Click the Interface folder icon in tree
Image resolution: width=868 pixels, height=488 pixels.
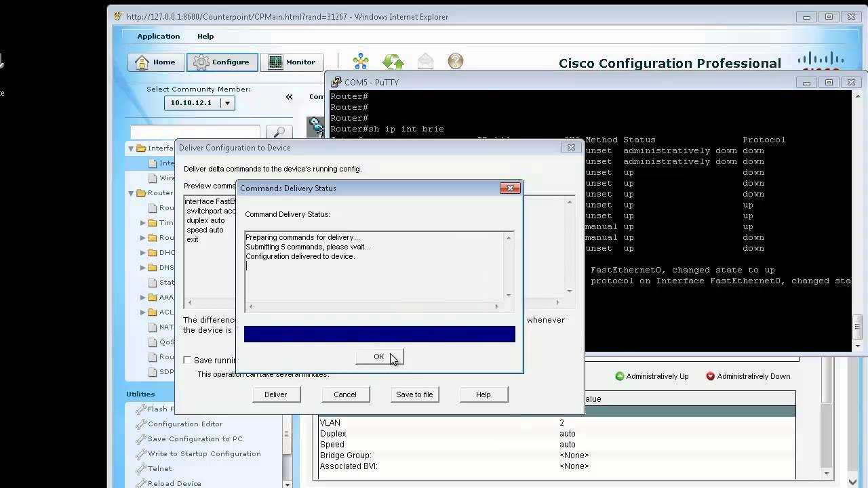click(x=141, y=148)
